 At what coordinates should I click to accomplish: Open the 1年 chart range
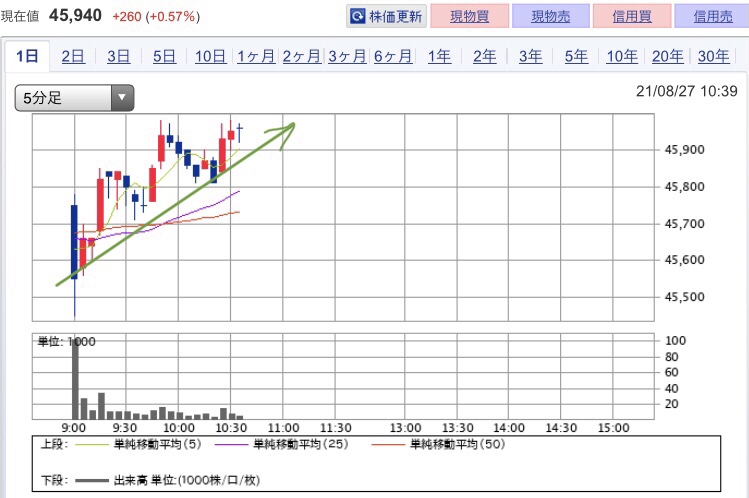coord(439,56)
